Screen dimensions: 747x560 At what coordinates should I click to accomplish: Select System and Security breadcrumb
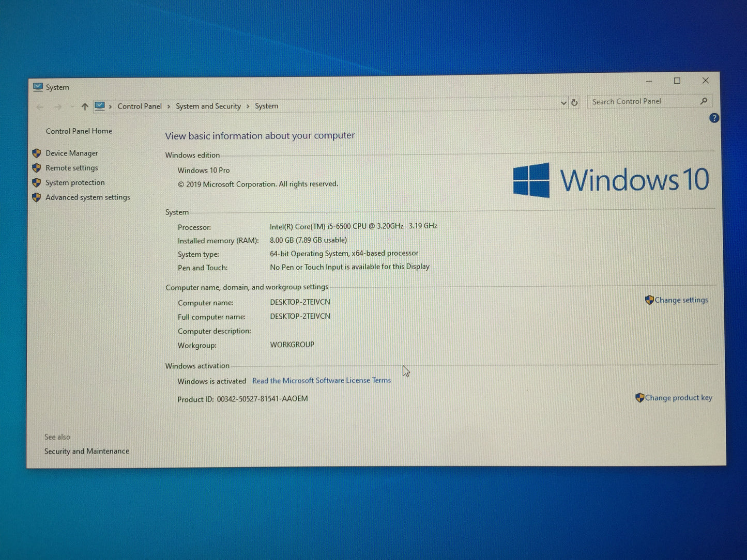click(208, 106)
